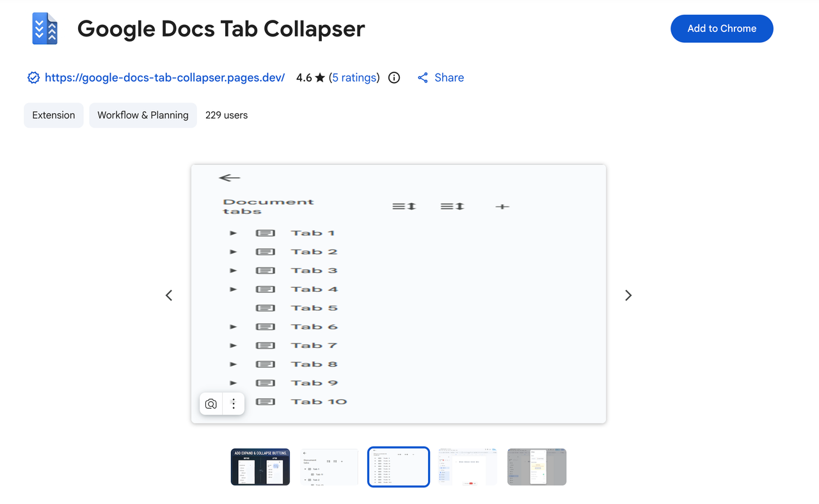The image size is (819, 504).
Task: Expand Tab 7 triangle
Action: (x=234, y=346)
